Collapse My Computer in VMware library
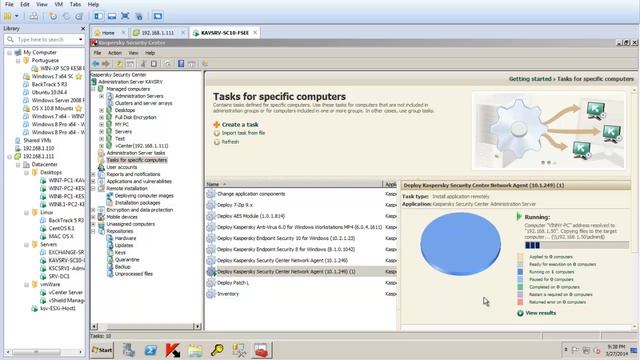The height and width of the screenshot is (360, 640). 9,53
